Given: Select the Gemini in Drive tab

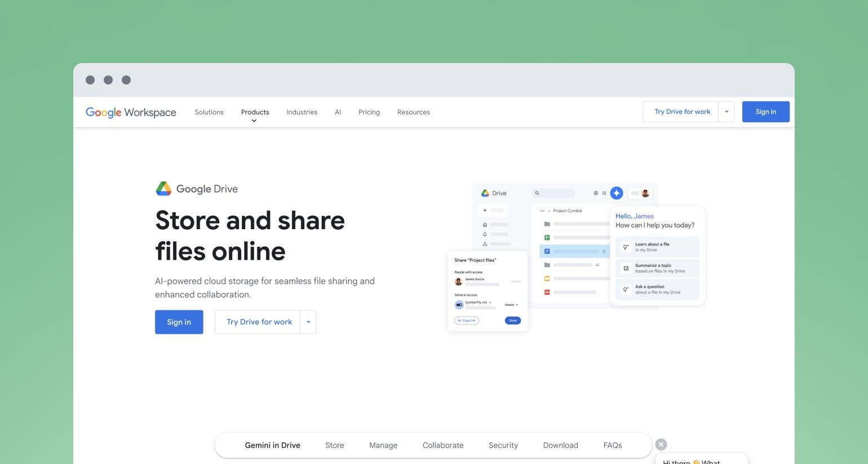Looking at the screenshot, I should click(x=273, y=445).
